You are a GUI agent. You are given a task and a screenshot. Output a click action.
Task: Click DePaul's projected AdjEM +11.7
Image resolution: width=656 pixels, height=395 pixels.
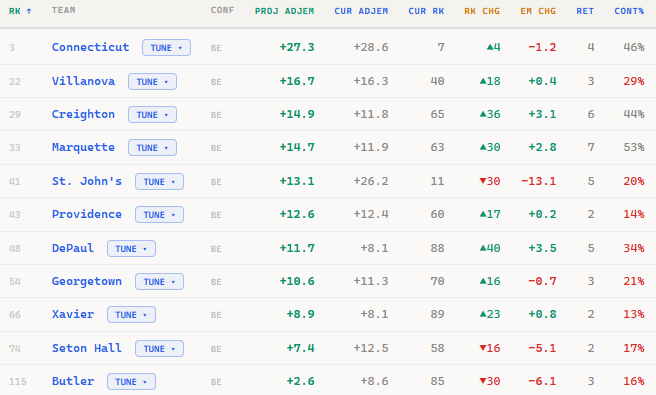[297, 248]
